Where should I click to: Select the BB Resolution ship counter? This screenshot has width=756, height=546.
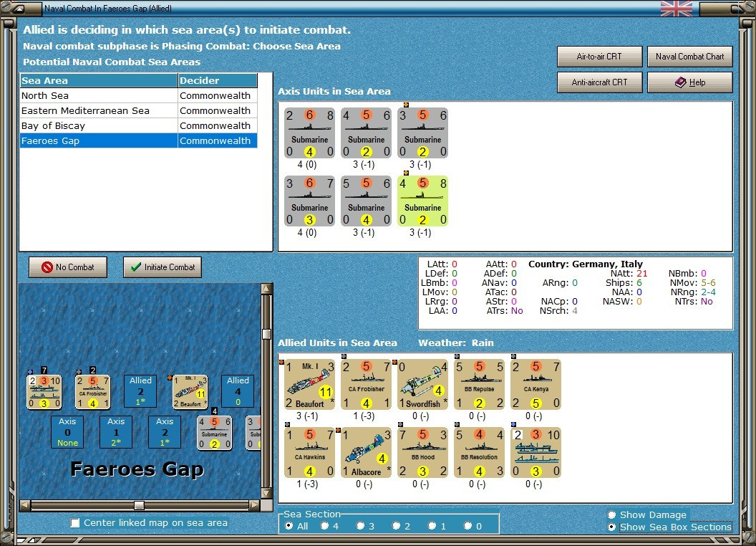(479, 452)
